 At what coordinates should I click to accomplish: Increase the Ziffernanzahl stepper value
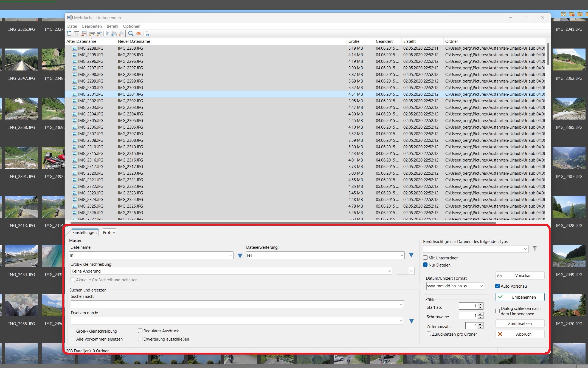[480, 324]
